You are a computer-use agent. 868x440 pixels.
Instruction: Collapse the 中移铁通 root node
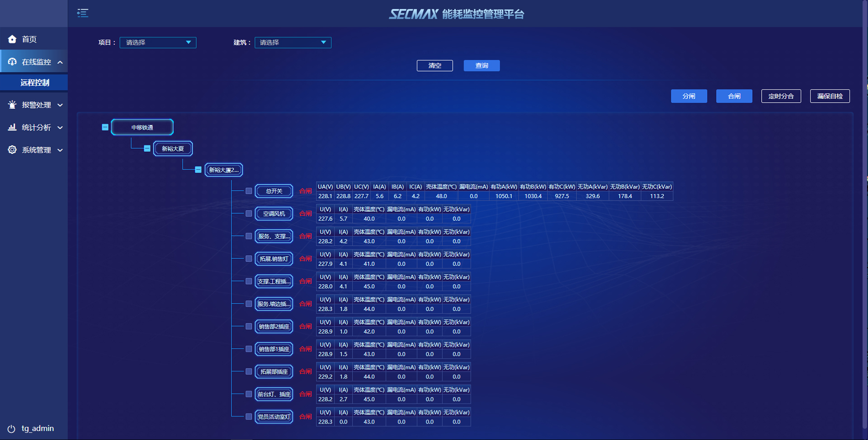(x=105, y=127)
